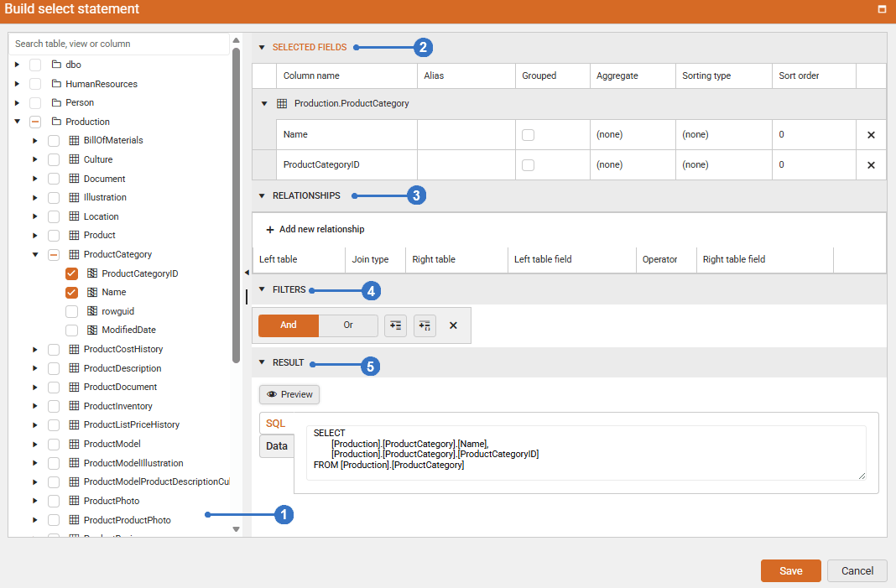
Task: Save the select statement
Action: pos(789,570)
